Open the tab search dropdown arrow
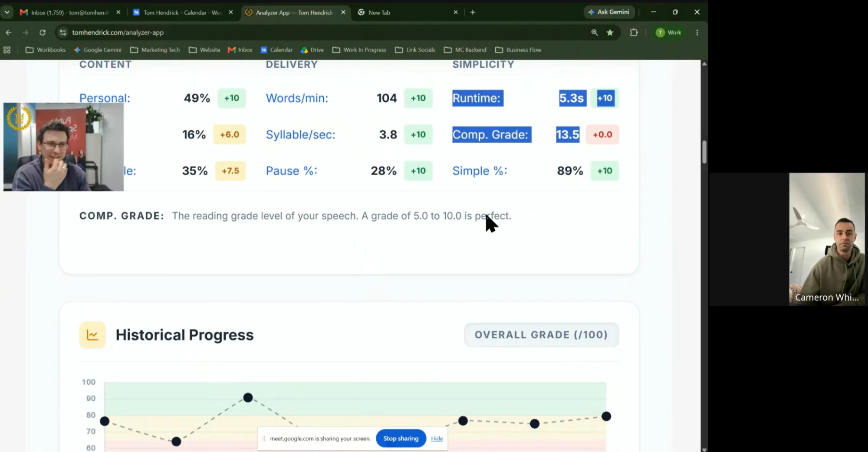Screen dimensions: 868x452 [x=7, y=12]
